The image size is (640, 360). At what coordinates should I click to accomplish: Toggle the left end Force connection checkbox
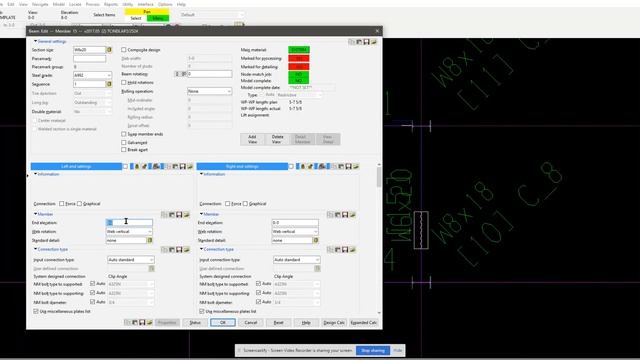62,204
